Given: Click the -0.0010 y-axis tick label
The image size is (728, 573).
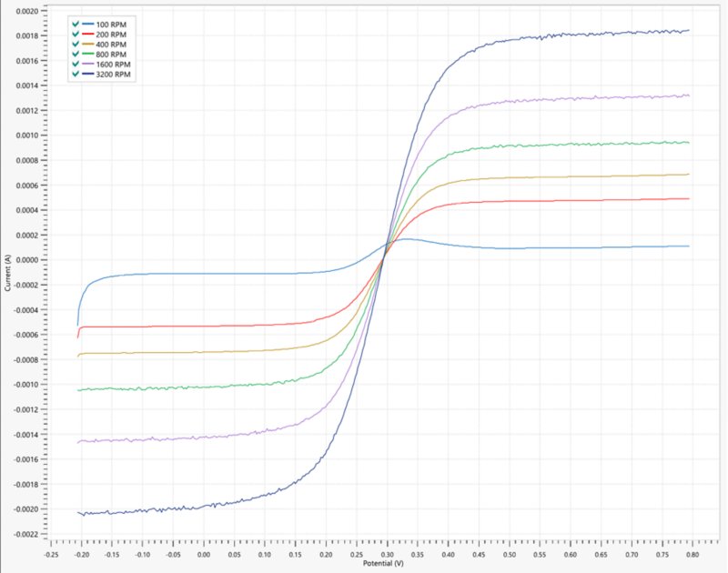Looking at the screenshot, I should pos(26,385).
